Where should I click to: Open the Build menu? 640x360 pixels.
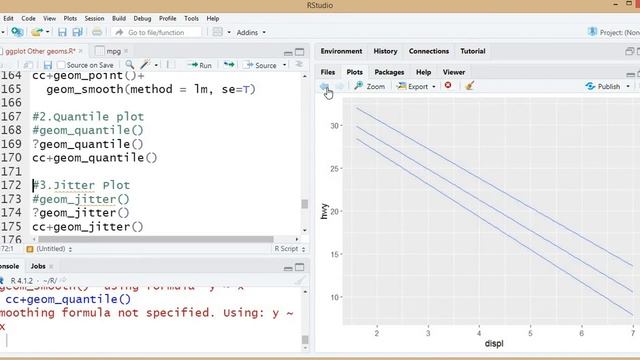click(119, 18)
